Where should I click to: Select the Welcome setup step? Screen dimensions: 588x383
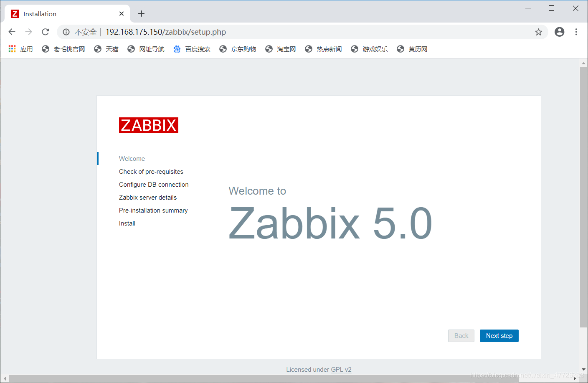tap(132, 159)
